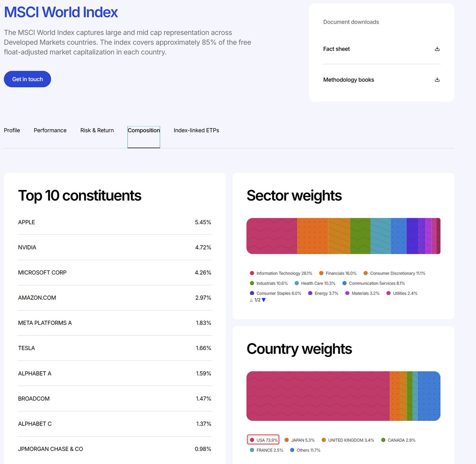Click the 4.72% weight value
This screenshot has height=464, width=476.
pyautogui.click(x=203, y=247)
